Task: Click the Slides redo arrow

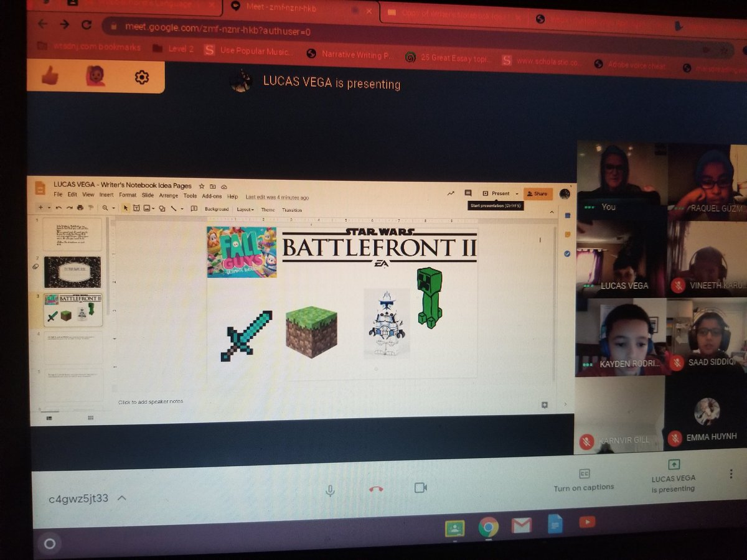Action: point(69,208)
